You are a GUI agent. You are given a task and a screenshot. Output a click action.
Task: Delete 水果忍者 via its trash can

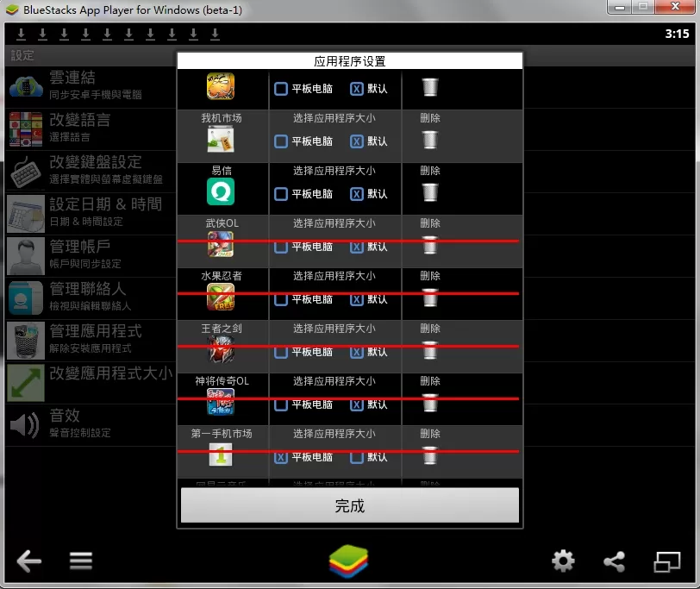click(430, 298)
